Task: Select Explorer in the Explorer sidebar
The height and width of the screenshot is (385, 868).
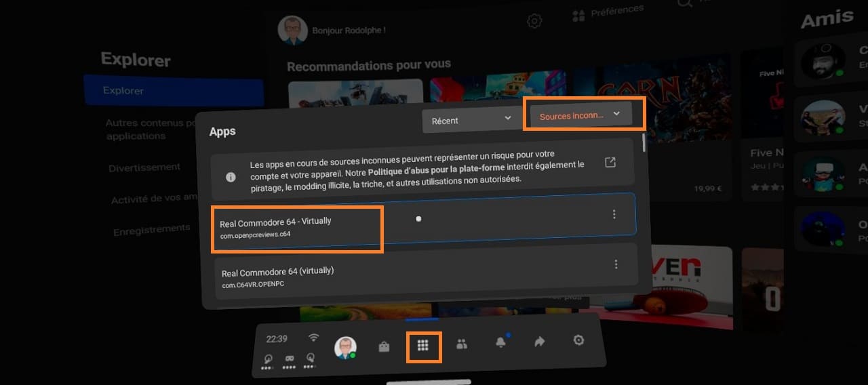Action: (x=174, y=91)
